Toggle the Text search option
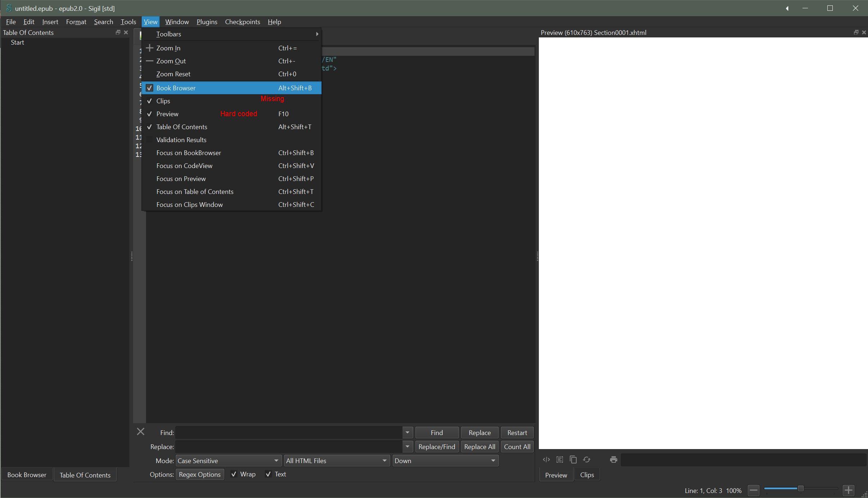Screen dimensions: 868x498 point(268,474)
